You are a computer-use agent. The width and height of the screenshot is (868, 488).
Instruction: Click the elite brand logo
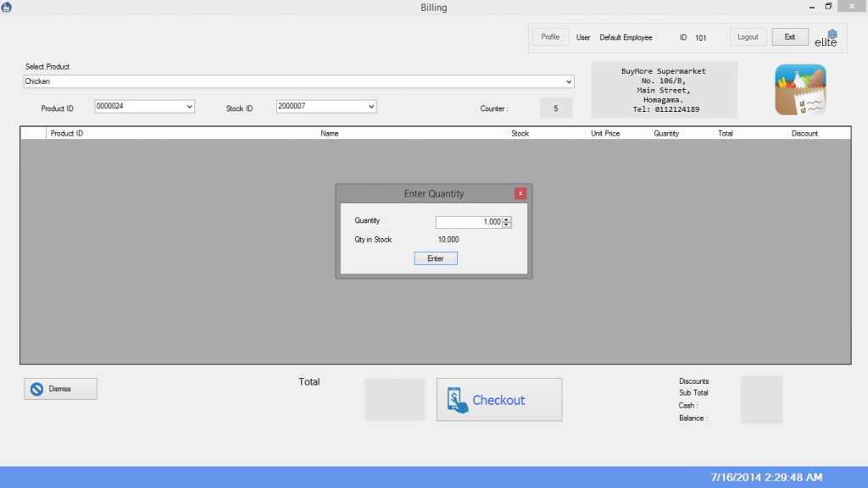pos(826,38)
